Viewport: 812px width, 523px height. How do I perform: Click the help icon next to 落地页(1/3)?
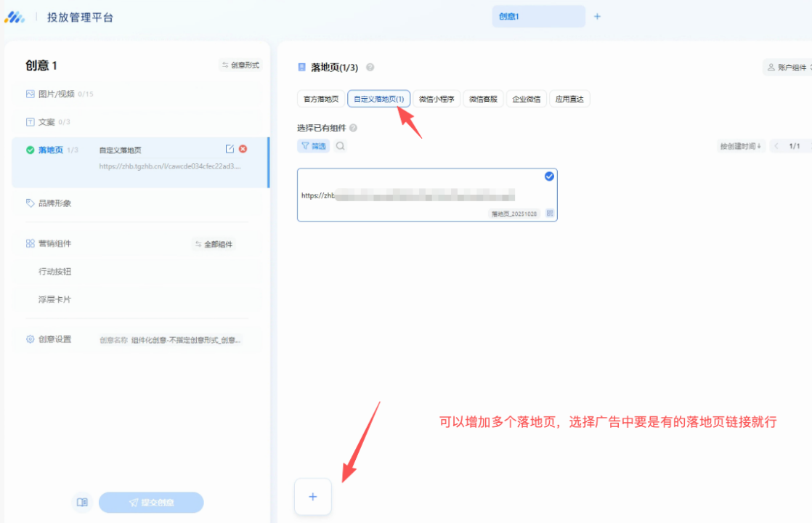click(370, 68)
